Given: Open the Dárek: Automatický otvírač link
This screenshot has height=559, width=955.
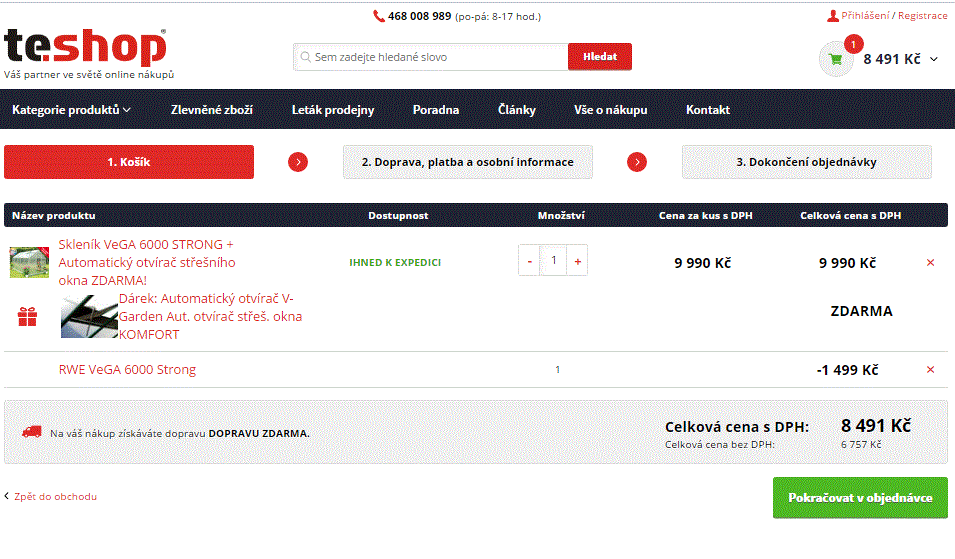Looking at the screenshot, I should pyautogui.click(x=210, y=317).
